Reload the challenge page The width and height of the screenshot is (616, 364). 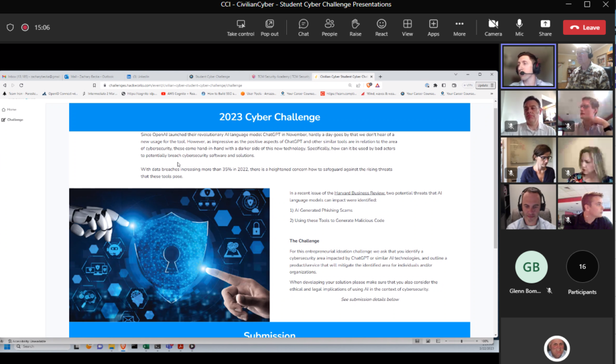21,85
